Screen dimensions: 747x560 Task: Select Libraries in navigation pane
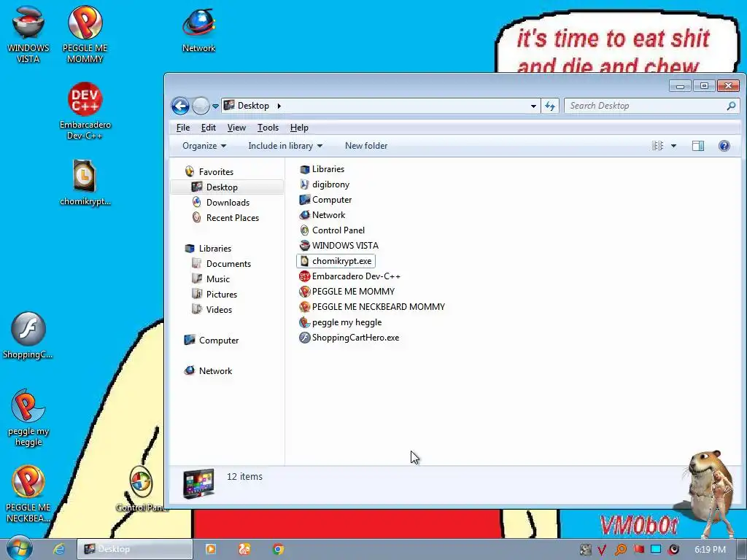(208, 249)
